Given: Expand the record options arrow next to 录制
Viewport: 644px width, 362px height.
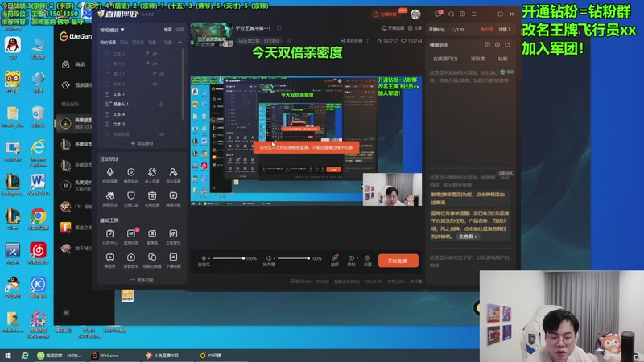Looking at the screenshot, I should (x=357, y=258).
